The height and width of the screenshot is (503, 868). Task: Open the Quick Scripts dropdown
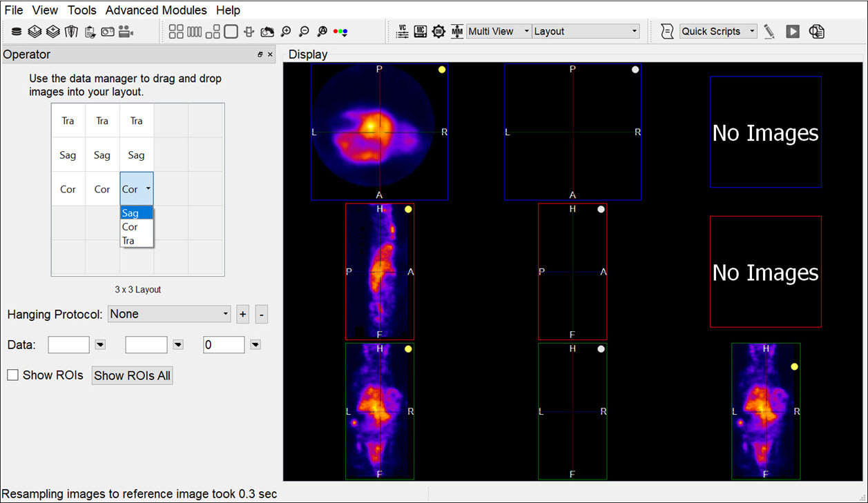[718, 32]
